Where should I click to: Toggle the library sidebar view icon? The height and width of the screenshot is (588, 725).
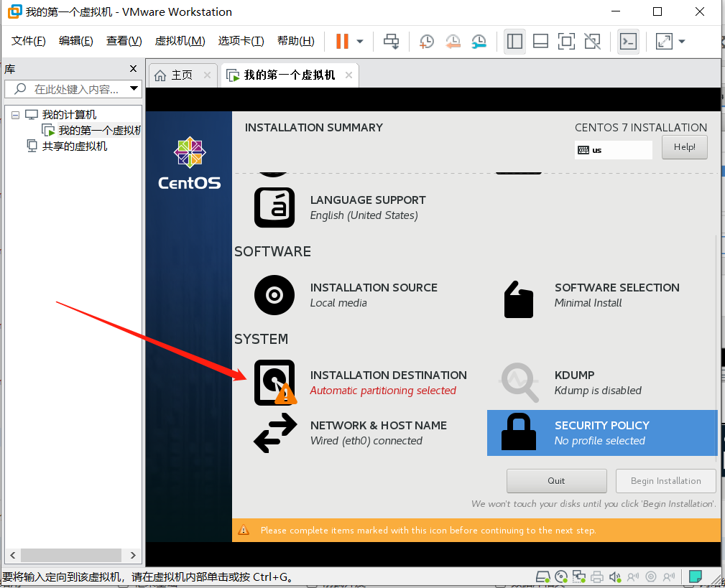click(514, 41)
